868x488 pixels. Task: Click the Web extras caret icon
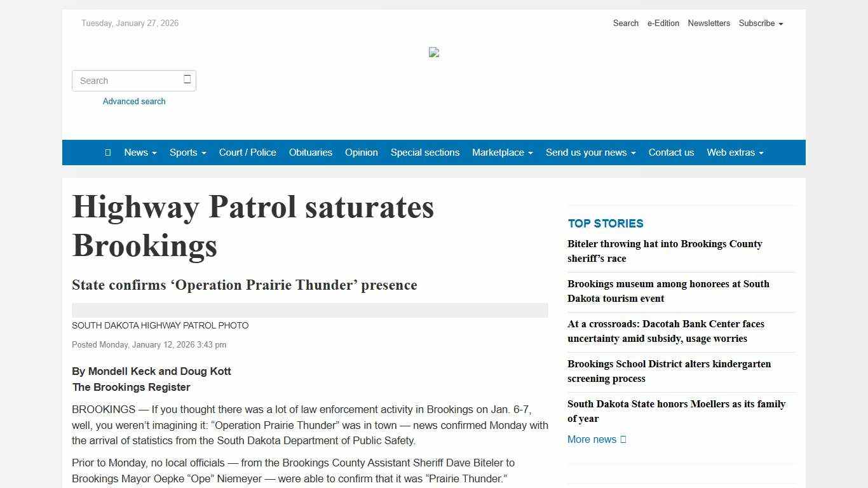click(761, 152)
